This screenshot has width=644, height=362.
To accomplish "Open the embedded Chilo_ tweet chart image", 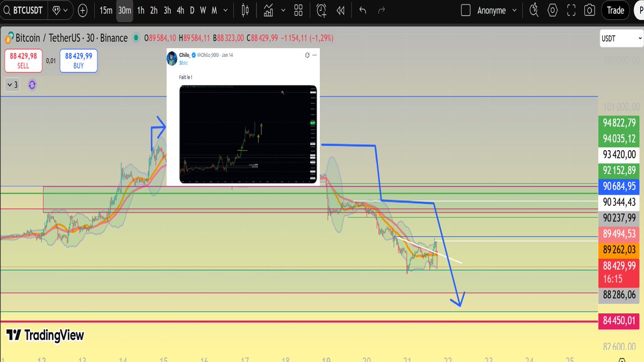I will 248,135.
